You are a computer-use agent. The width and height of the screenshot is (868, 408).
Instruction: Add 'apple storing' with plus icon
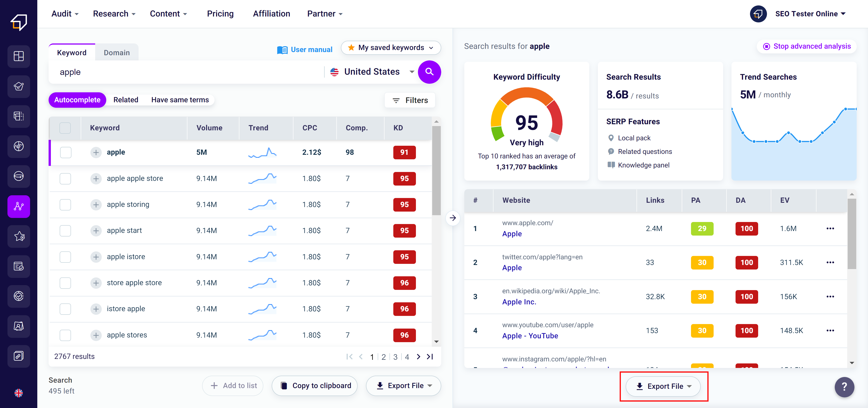coord(96,205)
